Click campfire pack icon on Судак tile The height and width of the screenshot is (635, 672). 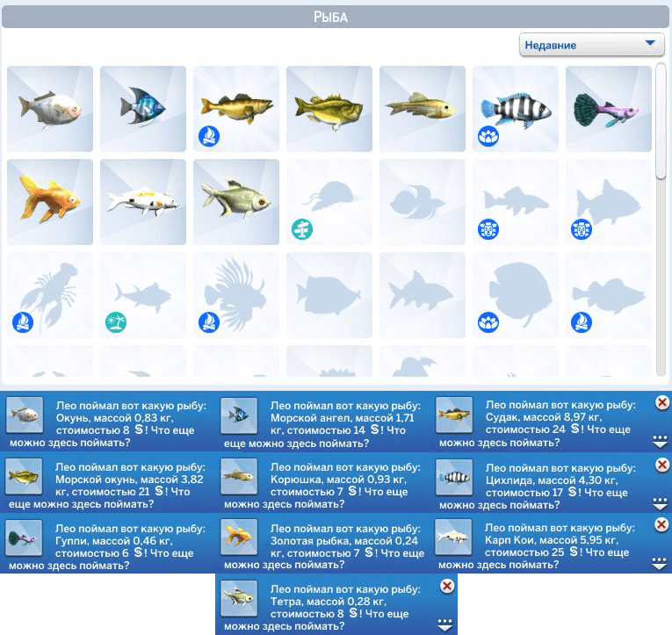pyautogui.click(x=209, y=136)
